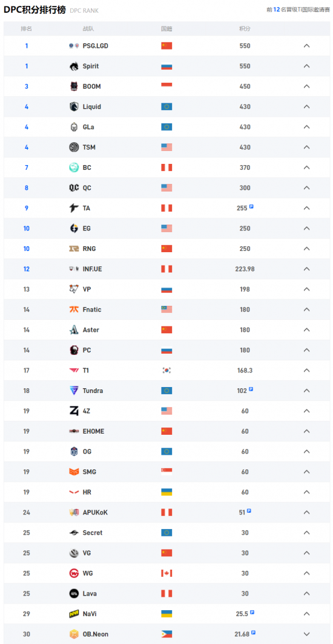
Task: Click the 积分 column header
Action: (245, 29)
